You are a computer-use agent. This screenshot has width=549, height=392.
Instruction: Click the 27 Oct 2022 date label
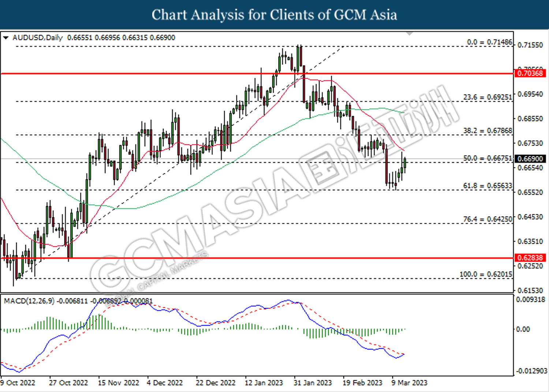click(x=68, y=382)
